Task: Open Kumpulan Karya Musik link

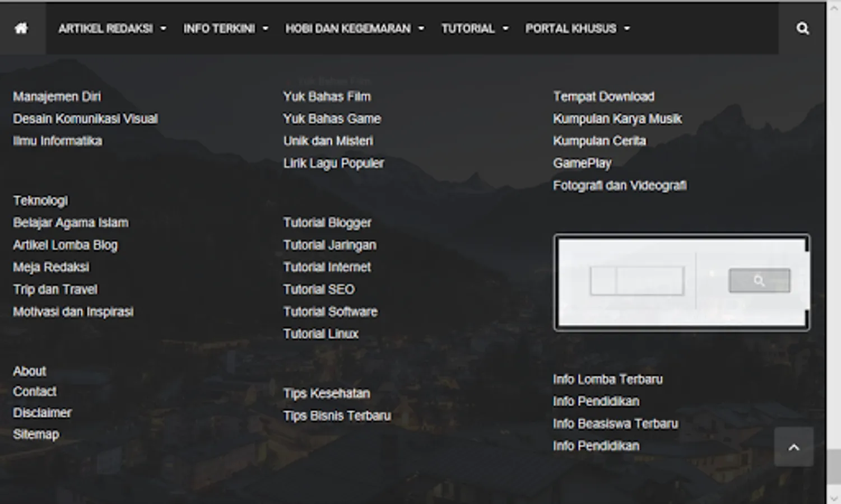Action: (x=617, y=119)
